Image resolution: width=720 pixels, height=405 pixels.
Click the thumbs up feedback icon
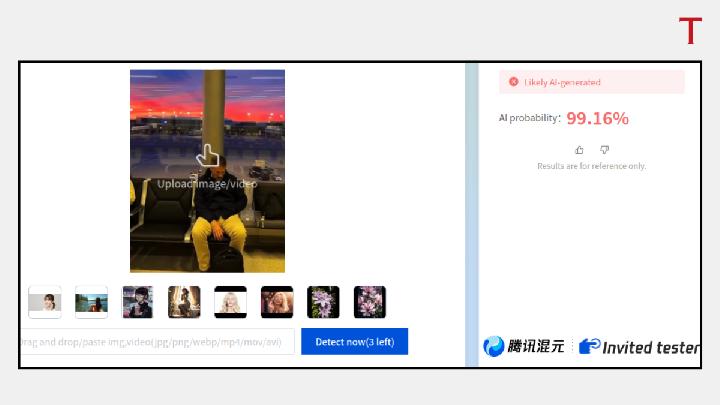coord(579,150)
